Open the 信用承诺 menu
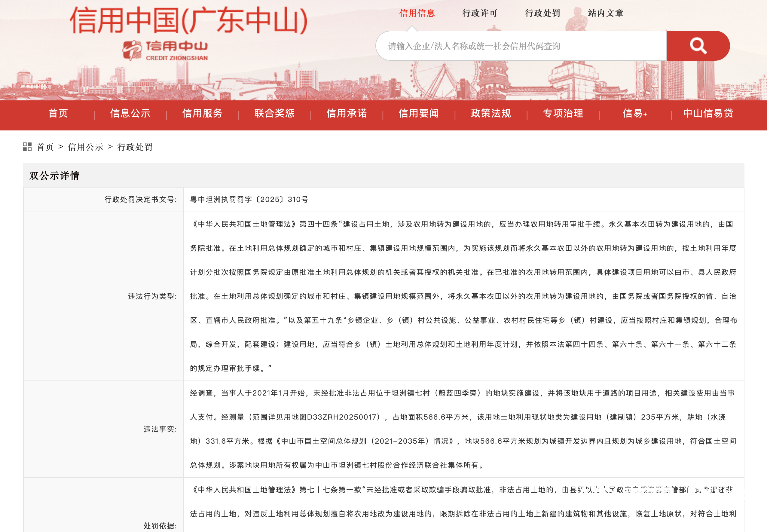The height and width of the screenshot is (532, 767). coord(347,113)
